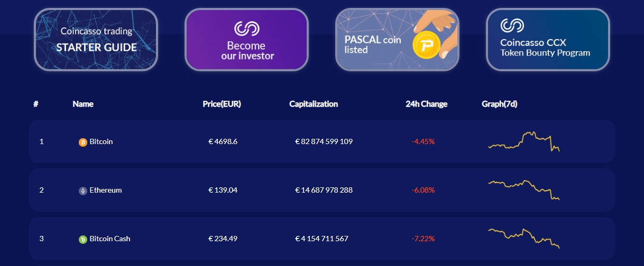Sort by Price(EUR) column header
This screenshot has width=644, height=266.
[222, 104]
